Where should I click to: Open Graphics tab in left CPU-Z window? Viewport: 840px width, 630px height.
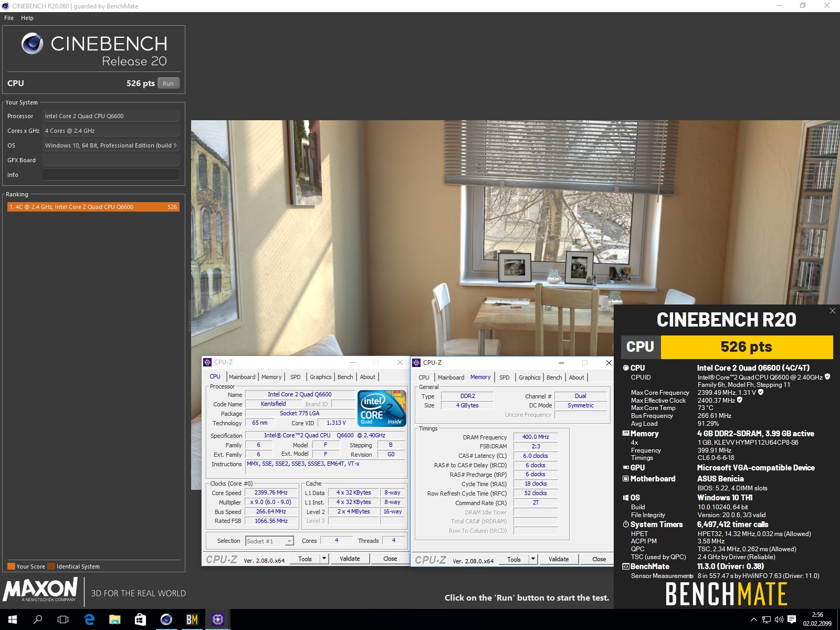tap(320, 377)
